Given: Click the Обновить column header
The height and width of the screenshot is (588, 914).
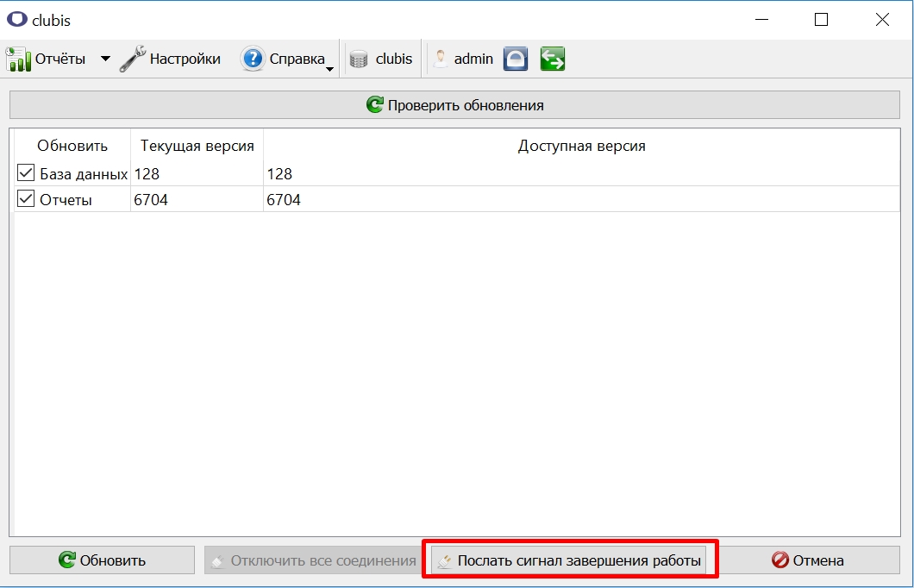Looking at the screenshot, I should pyautogui.click(x=72, y=146).
